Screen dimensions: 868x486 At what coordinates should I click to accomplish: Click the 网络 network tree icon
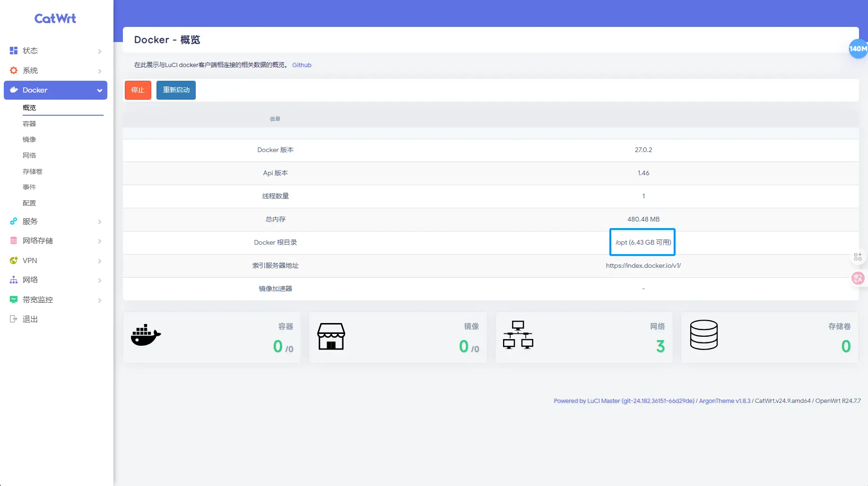coord(14,280)
